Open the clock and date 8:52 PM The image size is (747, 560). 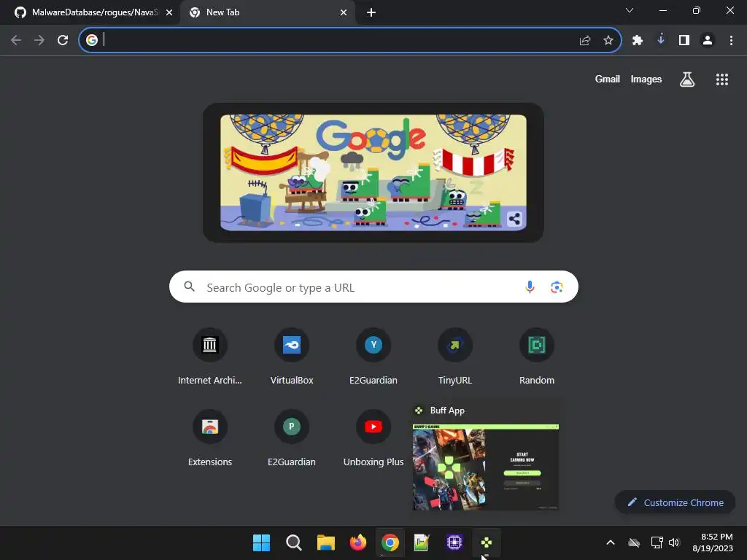pyautogui.click(x=713, y=542)
